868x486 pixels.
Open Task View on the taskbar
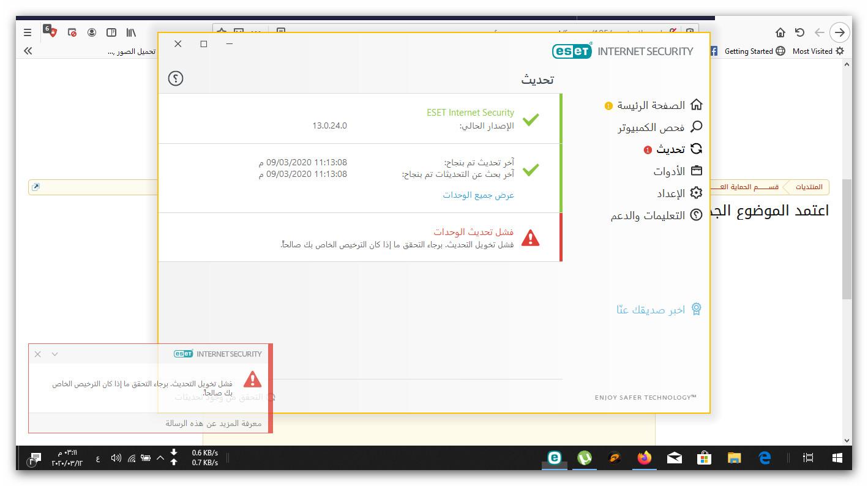coord(808,458)
